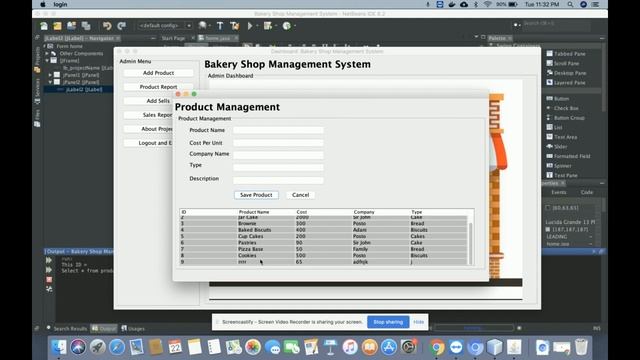This screenshot has height=360, width=640.
Task: Open Finder from the Dock
Action: coord(59,347)
